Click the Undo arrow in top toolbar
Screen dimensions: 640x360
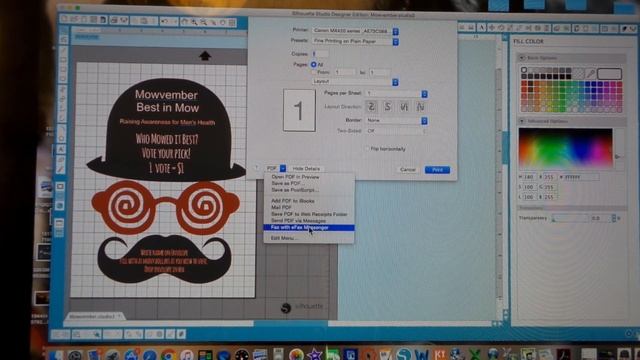[164, 21]
